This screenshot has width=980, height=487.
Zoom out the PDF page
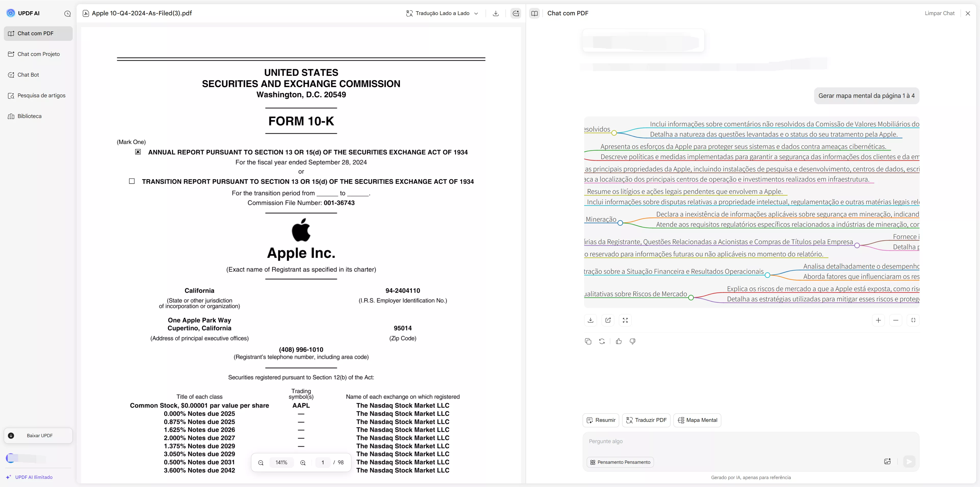(x=261, y=463)
